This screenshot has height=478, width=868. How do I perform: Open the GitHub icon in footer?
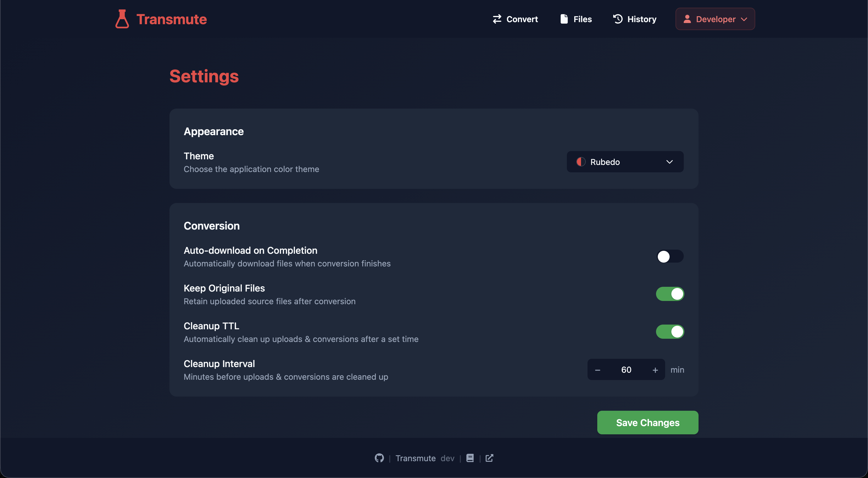pos(379,458)
